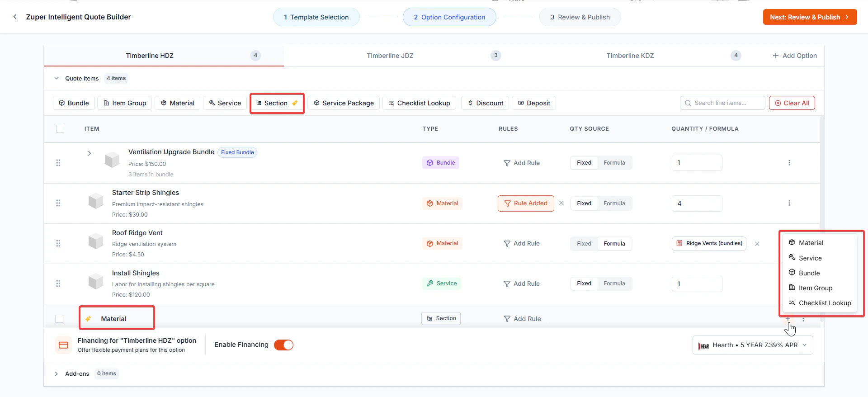Image resolution: width=868 pixels, height=397 pixels.
Task: Click the Section toolbar button
Action: [x=277, y=103]
